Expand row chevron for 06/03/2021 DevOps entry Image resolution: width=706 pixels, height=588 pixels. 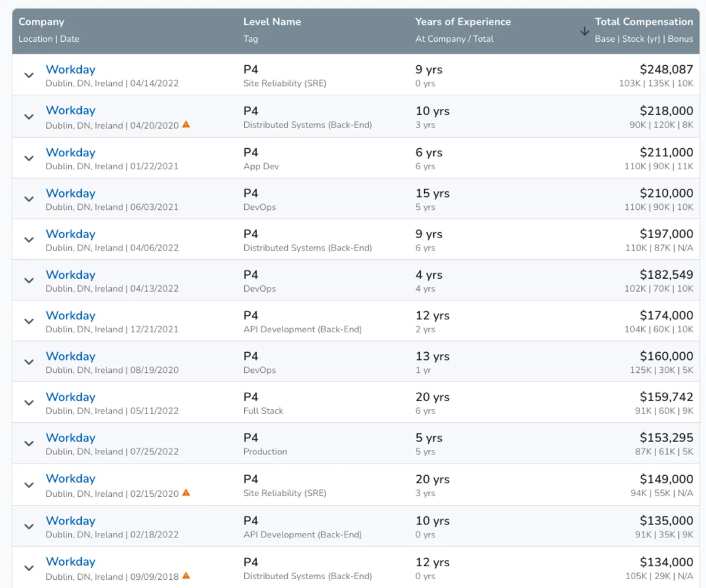click(29, 199)
